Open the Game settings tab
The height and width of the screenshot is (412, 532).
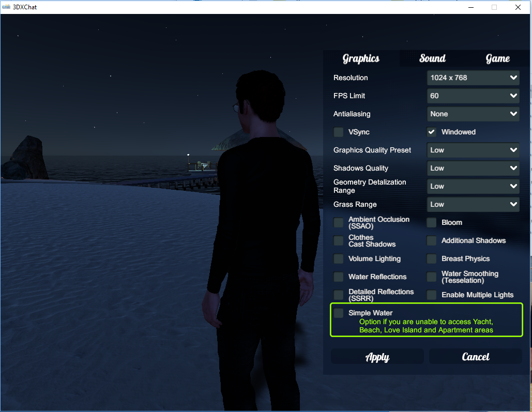(497, 58)
